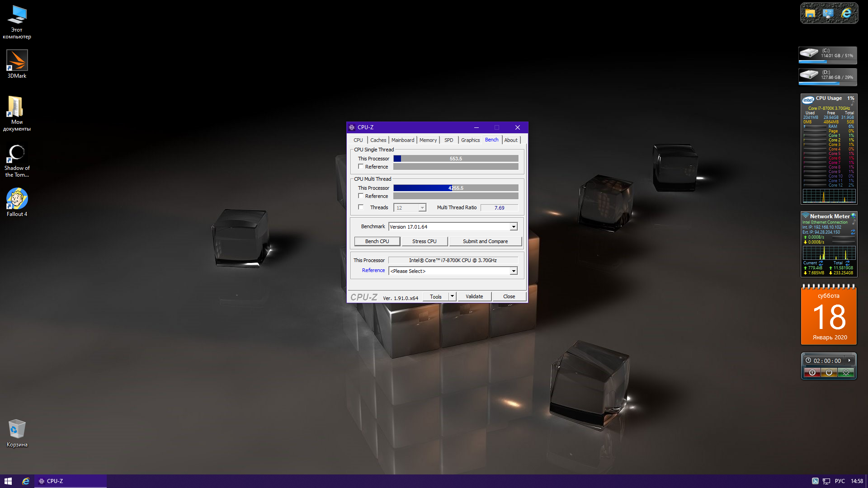Click the green restart button in the timer gadget
This screenshot has width=868, height=488.
point(845,372)
